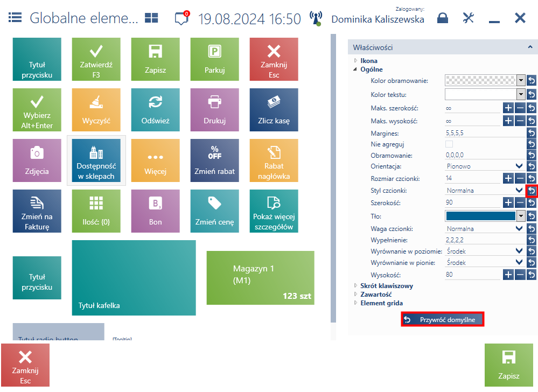The width and height of the screenshot is (538, 392).
Task: Select the green Zapisz floppy tile
Action: [x=156, y=59]
